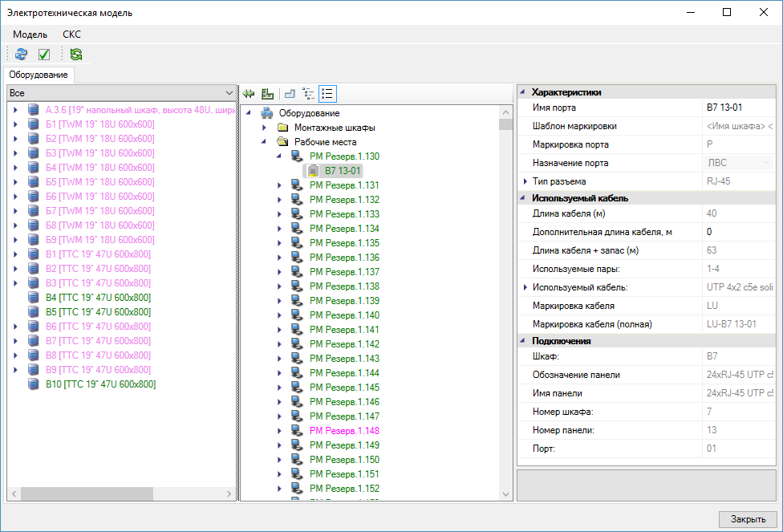This screenshot has width=783, height=532.
Task: Click the rack icon of Б9 cabinet
Action: click(34, 240)
